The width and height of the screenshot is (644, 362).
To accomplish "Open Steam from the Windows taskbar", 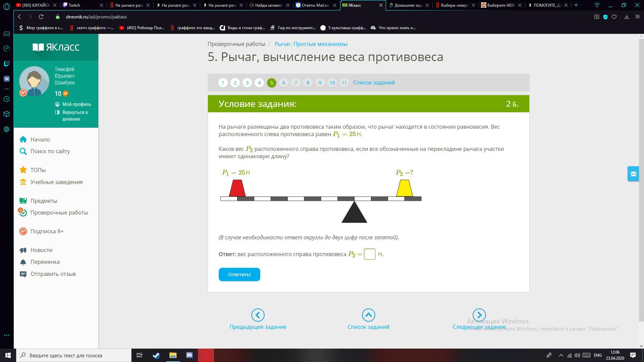I will point(156,355).
